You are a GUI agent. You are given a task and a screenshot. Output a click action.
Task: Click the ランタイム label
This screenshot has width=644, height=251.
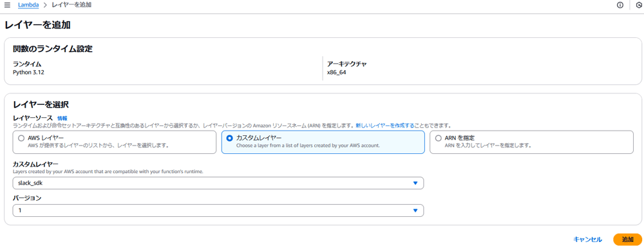[x=26, y=64]
